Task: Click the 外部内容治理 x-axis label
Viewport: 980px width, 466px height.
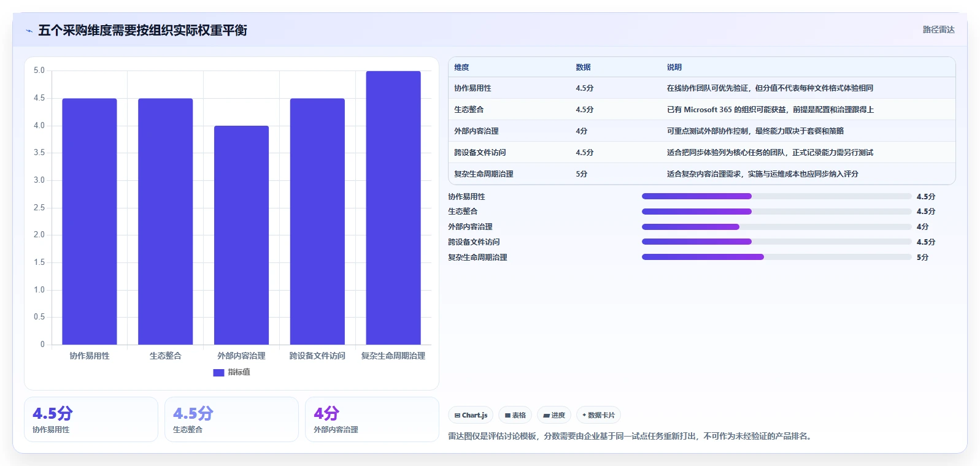Action: [241, 356]
